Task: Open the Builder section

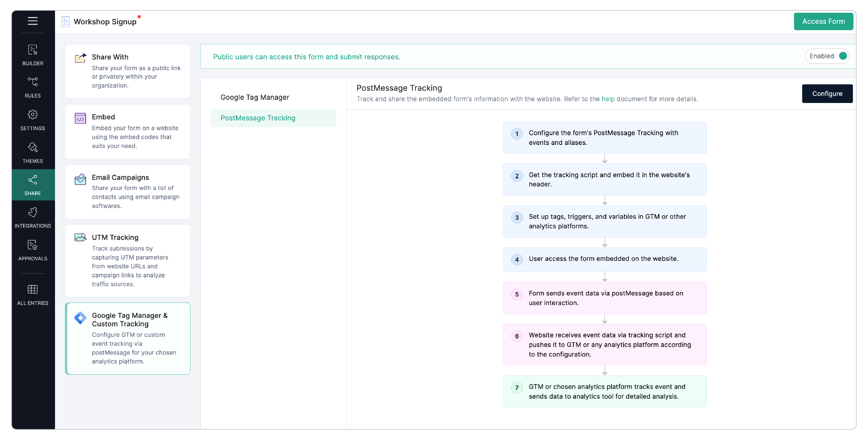Action: (x=33, y=55)
